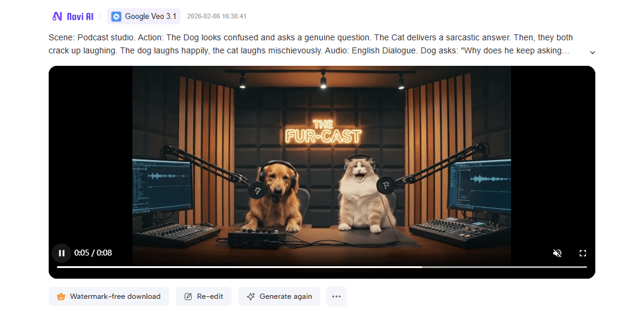Click the Generate again button
The height and width of the screenshot is (319, 644).
tap(279, 296)
